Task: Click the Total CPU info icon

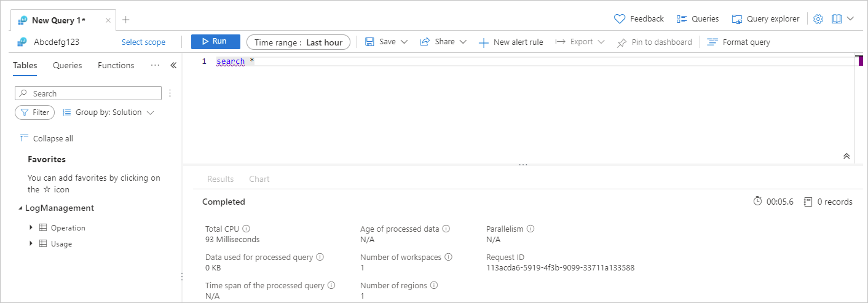Action: [x=247, y=229]
